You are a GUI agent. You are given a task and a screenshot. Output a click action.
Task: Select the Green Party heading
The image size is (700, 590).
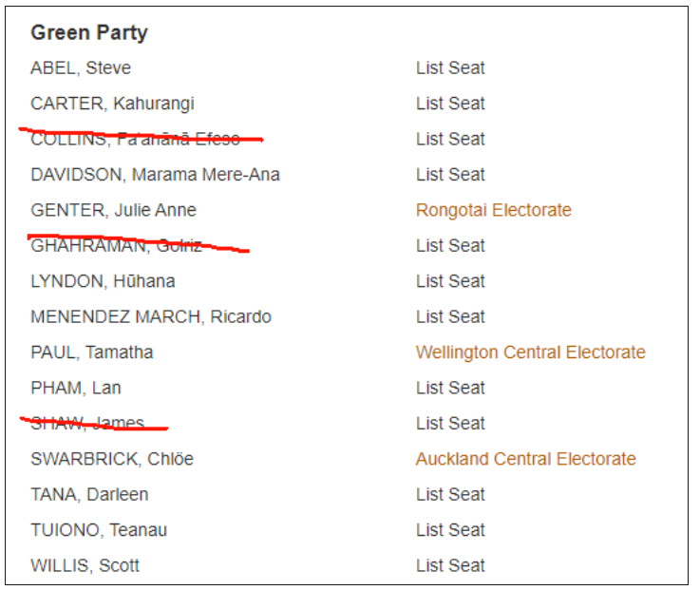[x=89, y=33]
